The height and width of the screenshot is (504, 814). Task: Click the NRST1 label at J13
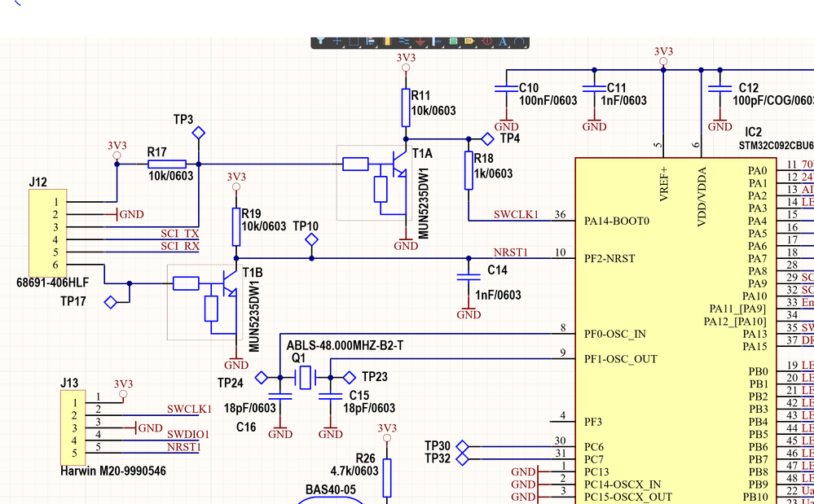184,447
